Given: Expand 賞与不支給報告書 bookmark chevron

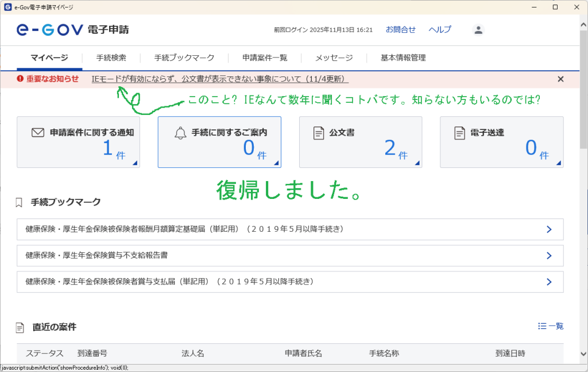Looking at the screenshot, I should point(549,255).
